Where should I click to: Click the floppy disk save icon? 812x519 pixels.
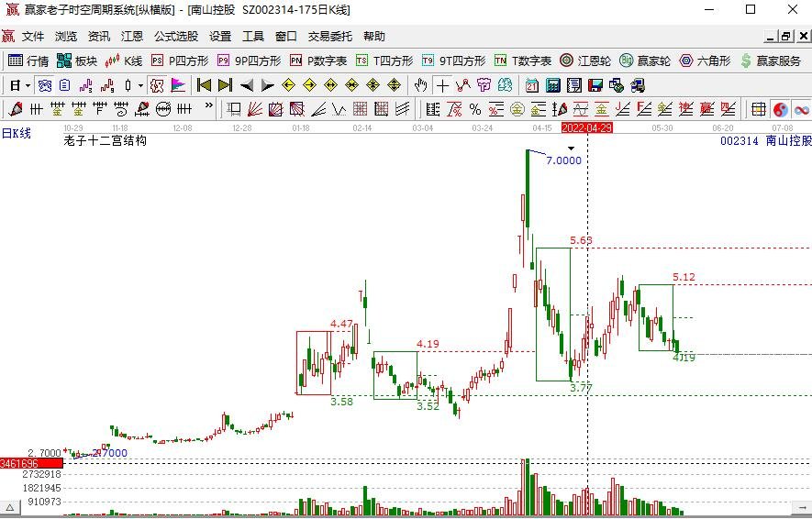[595, 85]
